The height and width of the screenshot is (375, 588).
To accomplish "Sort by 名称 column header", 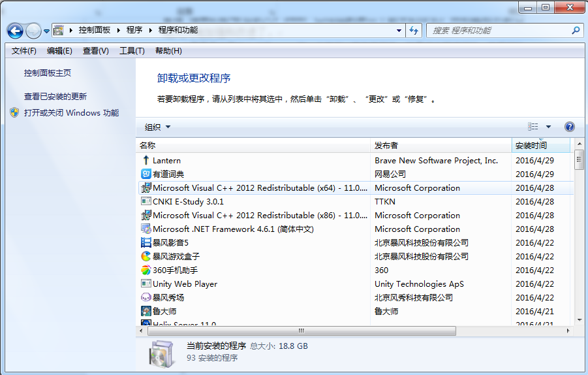I will tap(253, 145).
